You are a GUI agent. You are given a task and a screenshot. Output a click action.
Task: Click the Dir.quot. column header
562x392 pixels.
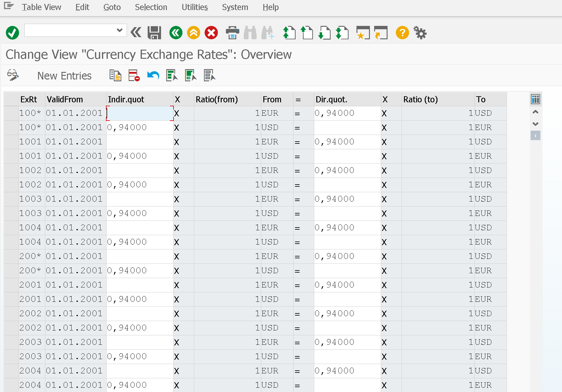(x=347, y=99)
